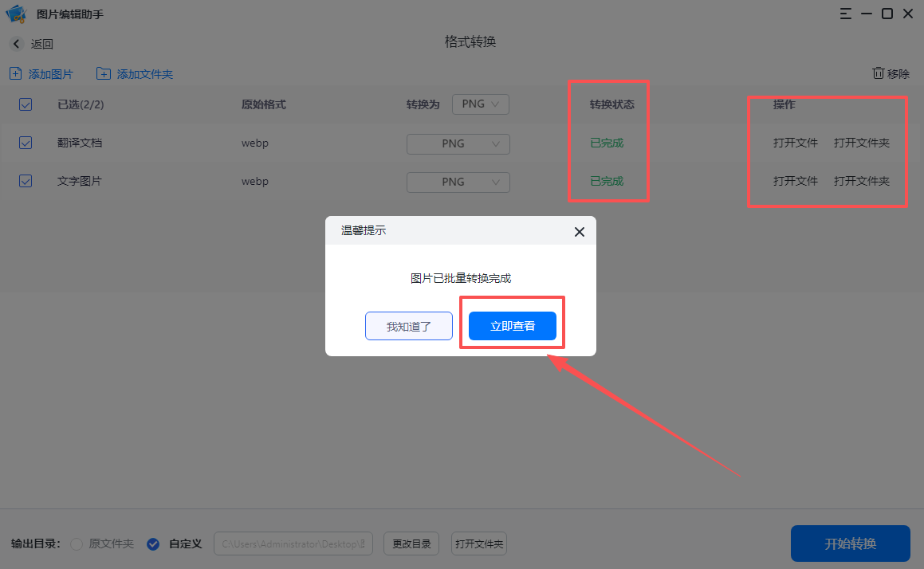Open the hamburger menu icon in title bar
Image resolution: width=924 pixels, height=569 pixels.
[x=846, y=14]
